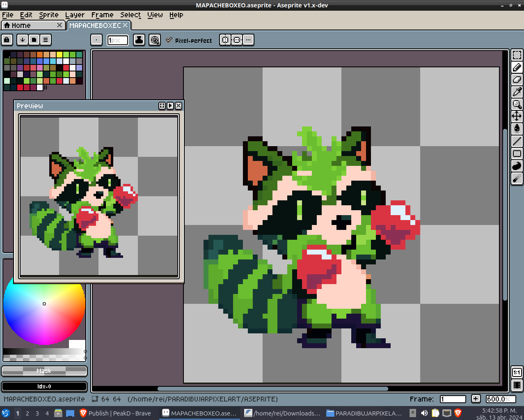Select the Rectangular Marquee tool
This screenshot has width=524, height=420.
[517, 55]
